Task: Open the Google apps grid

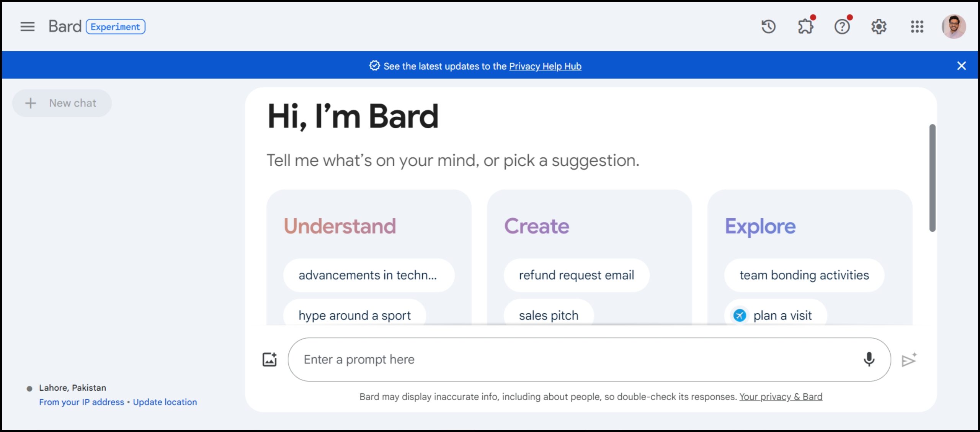Action: 917,26
